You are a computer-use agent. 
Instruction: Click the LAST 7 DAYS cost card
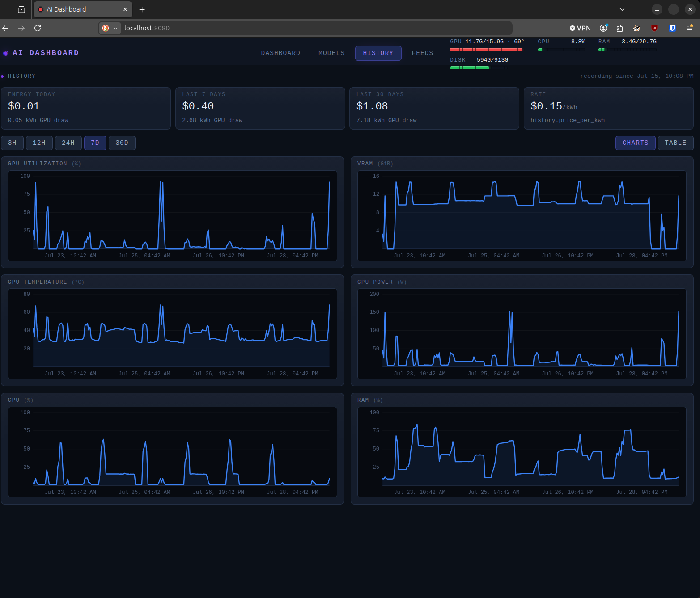260,109
